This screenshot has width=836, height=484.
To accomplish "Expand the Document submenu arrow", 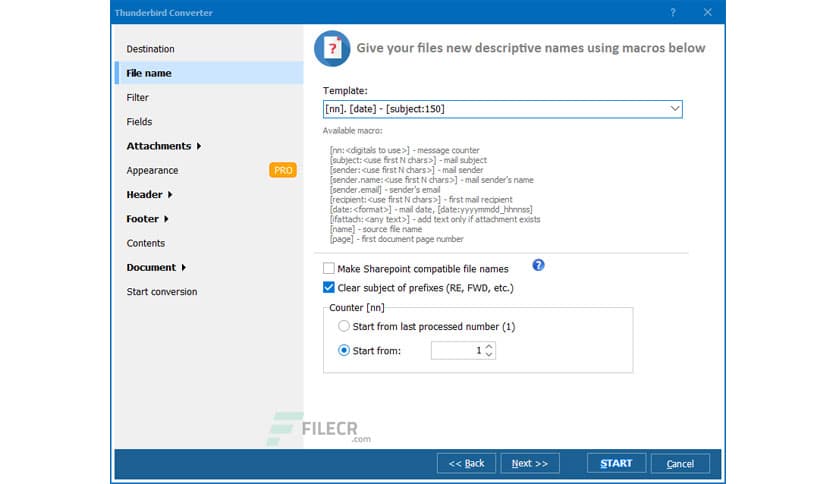I will click(183, 268).
